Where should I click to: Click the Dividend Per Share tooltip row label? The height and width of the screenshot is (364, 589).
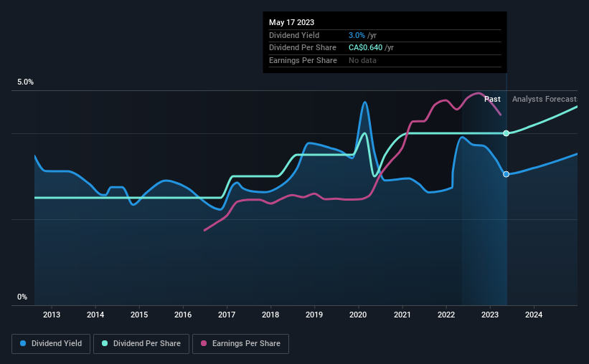(302, 48)
